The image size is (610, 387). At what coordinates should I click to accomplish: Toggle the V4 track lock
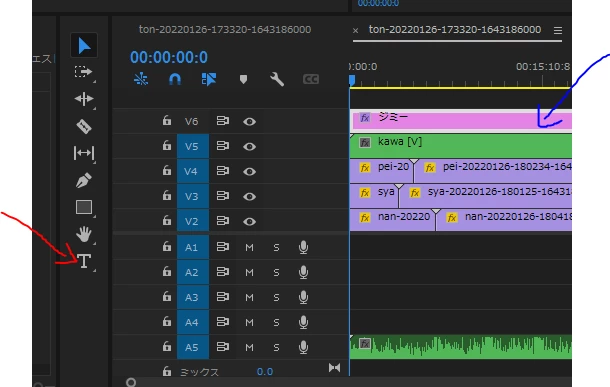[x=167, y=170]
